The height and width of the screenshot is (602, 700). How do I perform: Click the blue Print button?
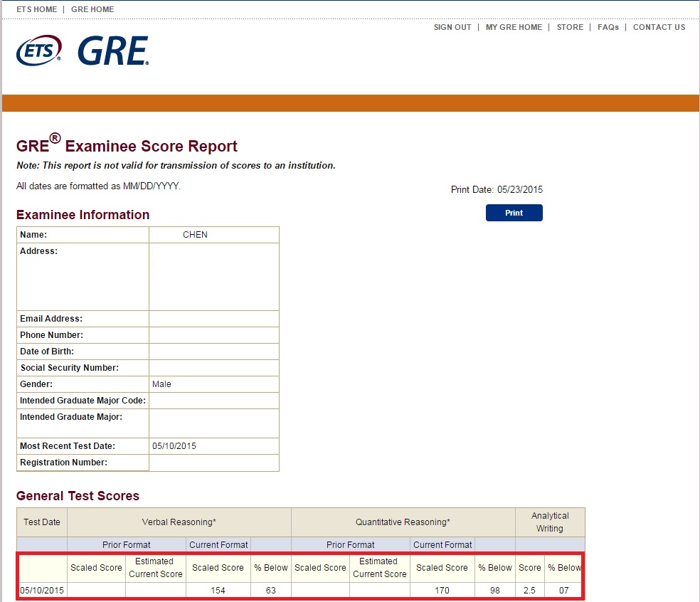pos(514,213)
